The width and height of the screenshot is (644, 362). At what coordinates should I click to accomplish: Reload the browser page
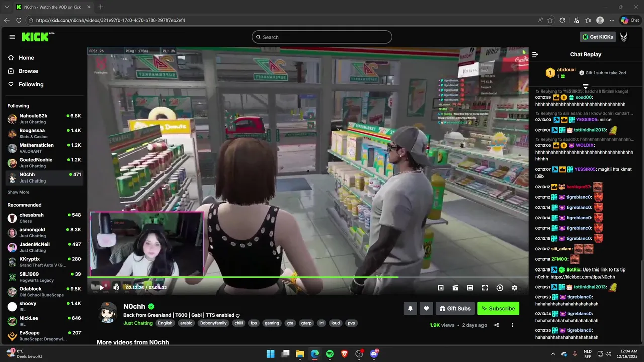click(x=19, y=20)
